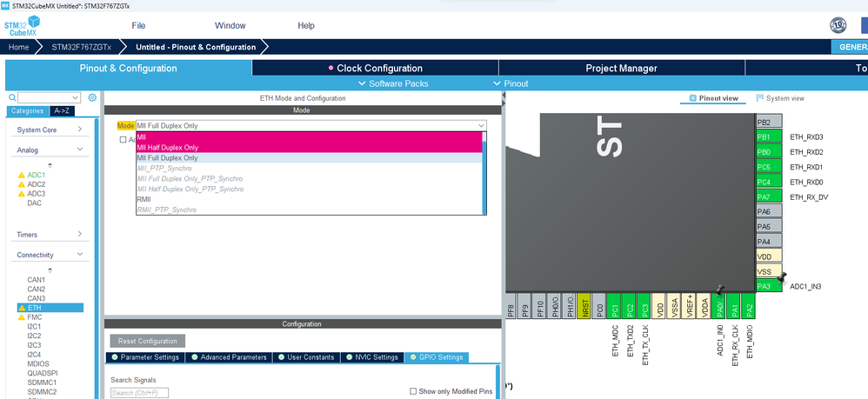This screenshot has height=399, width=868.
Task: Click the Pinout view chip icon
Action: pos(692,98)
